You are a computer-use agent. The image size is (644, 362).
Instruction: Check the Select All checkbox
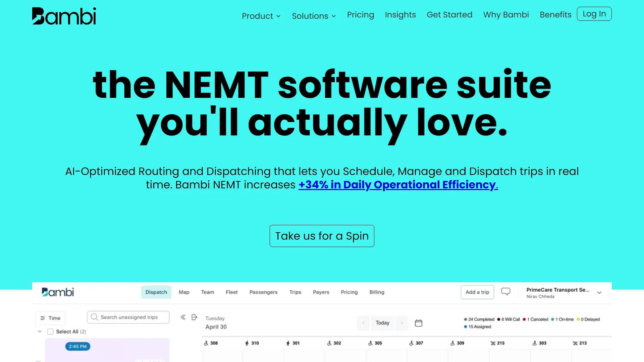pyautogui.click(x=50, y=331)
